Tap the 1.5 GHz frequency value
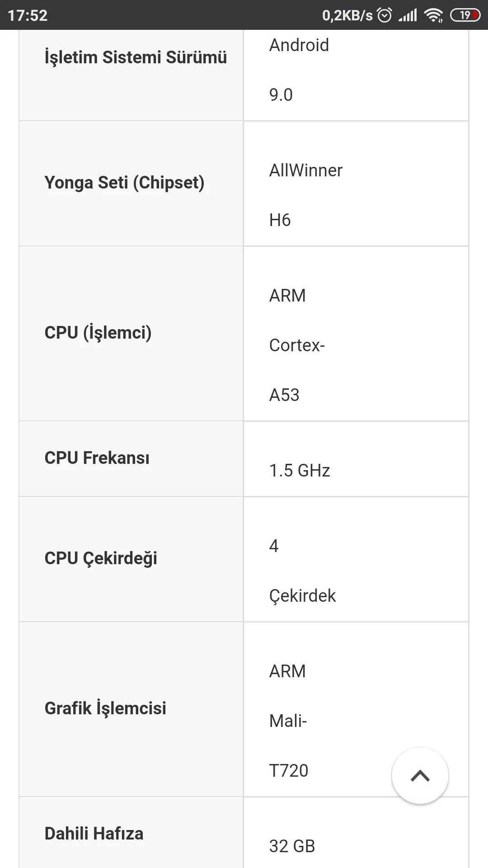Screen dimensions: 488x868 (300, 471)
